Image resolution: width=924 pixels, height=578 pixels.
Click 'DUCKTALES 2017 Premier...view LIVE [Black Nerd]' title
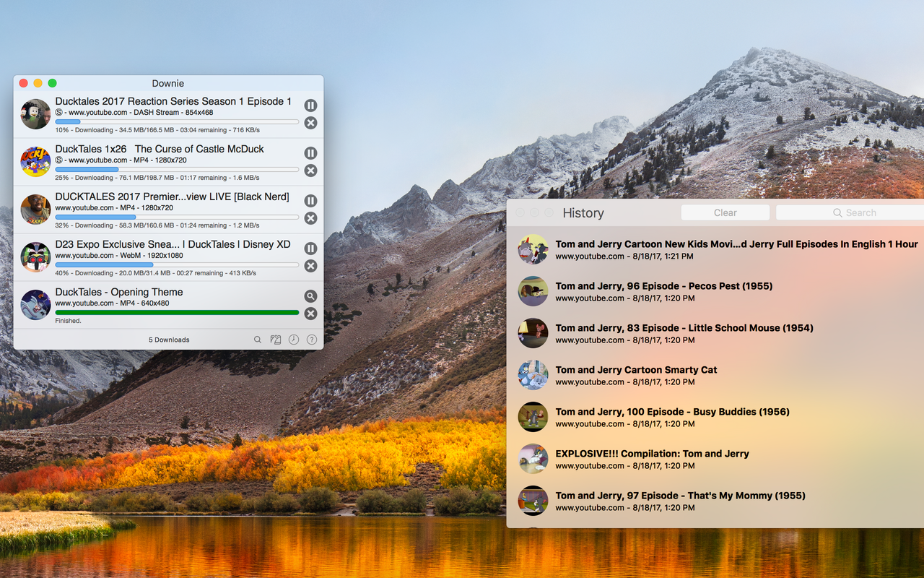pyautogui.click(x=172, y=197)
